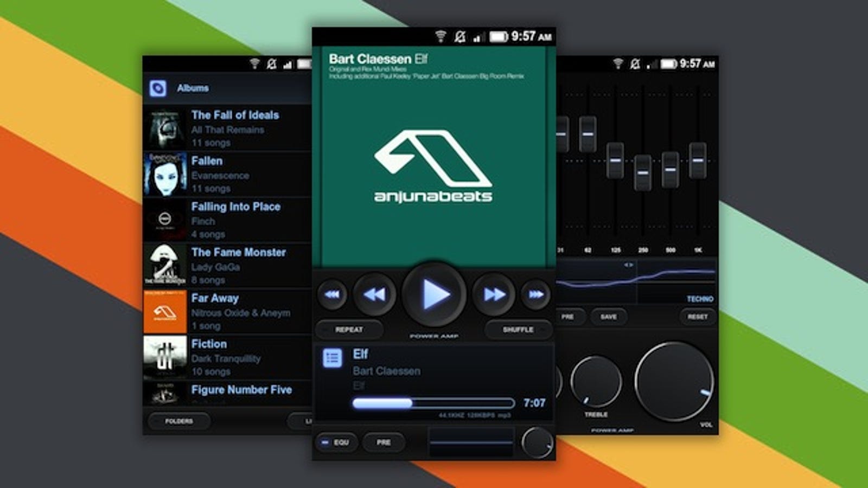Skip to previous track or folder

(x=332, y=294)
